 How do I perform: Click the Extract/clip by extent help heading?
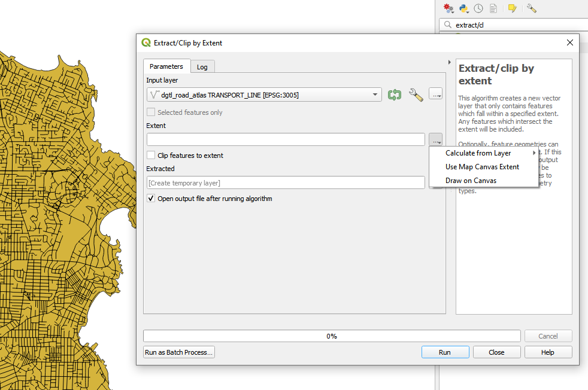click(x=496, y=74)
